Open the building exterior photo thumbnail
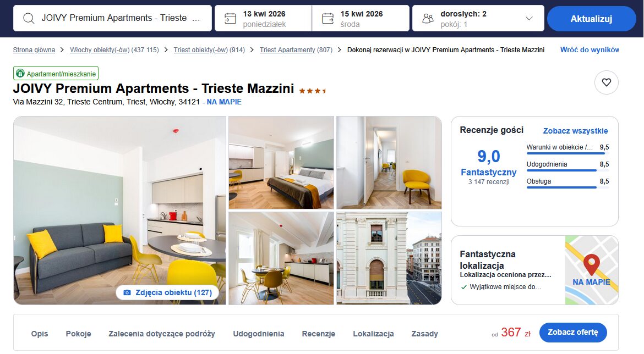The image size is (644, 354). click(x=389, y=258)
